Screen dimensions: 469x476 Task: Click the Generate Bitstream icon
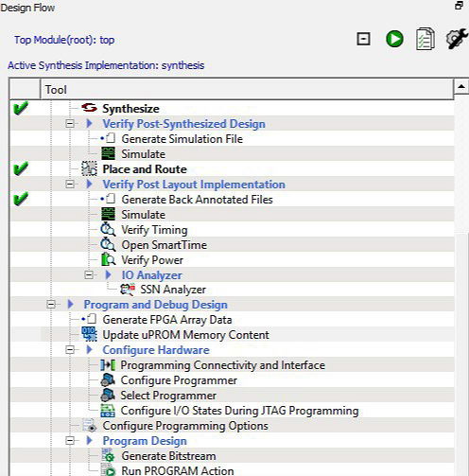pos(108,456)
